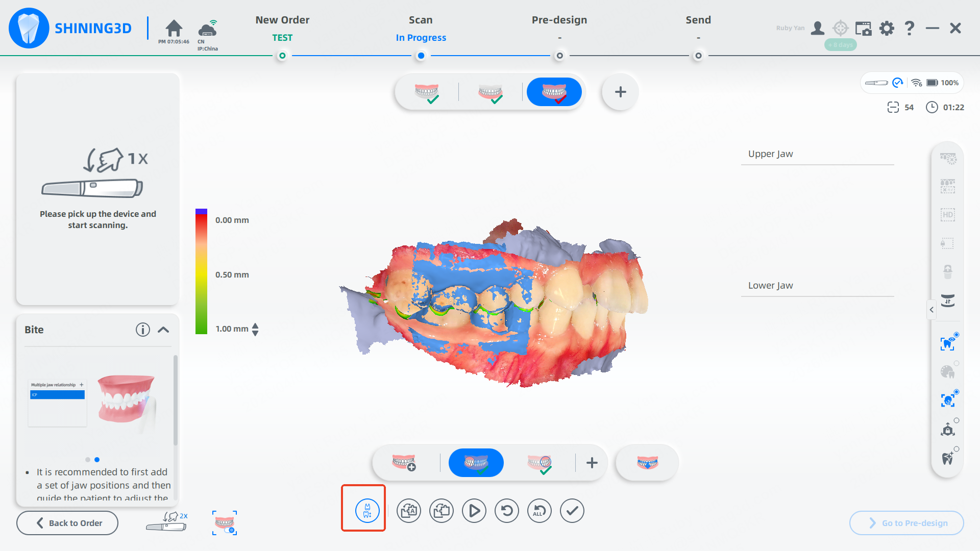
Task: Switch to the upper jaw scan tab
Action: point(427,92)
